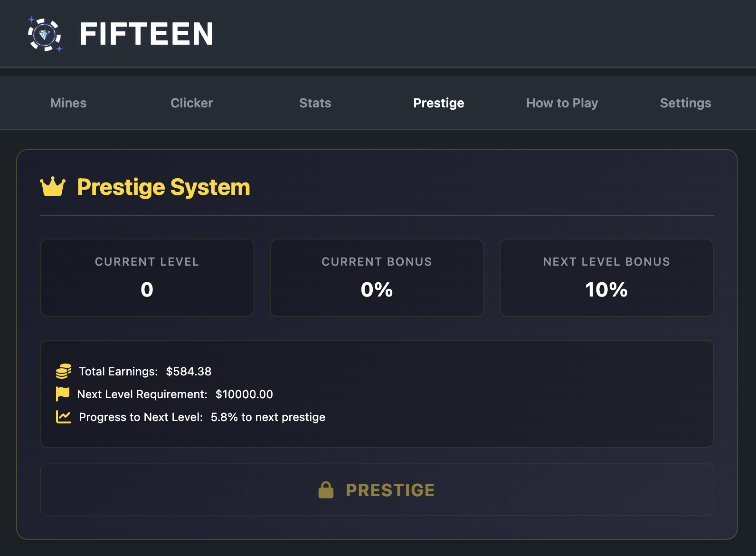Click the locked PRESTIGE button
The width and height of the screenshot is (756, 556).
[377, 490]
